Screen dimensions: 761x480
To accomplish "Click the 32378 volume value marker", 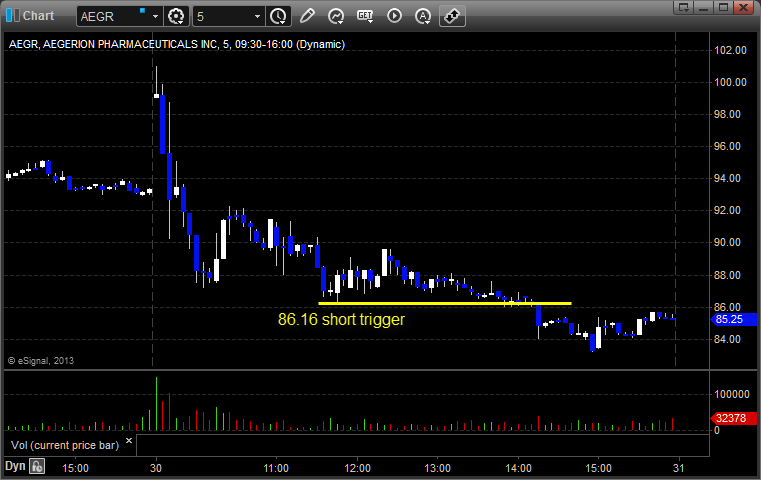I will coord(733,418).
